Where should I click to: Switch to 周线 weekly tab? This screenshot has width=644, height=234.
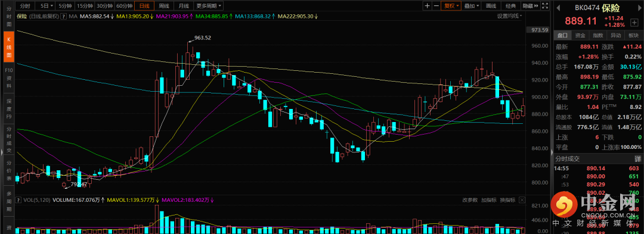click(164, 6)
